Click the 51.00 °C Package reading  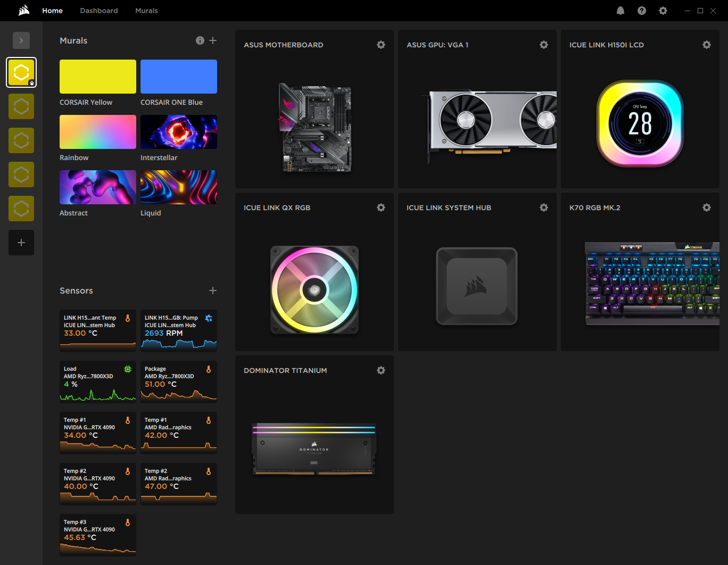click(x=161, y=384)
